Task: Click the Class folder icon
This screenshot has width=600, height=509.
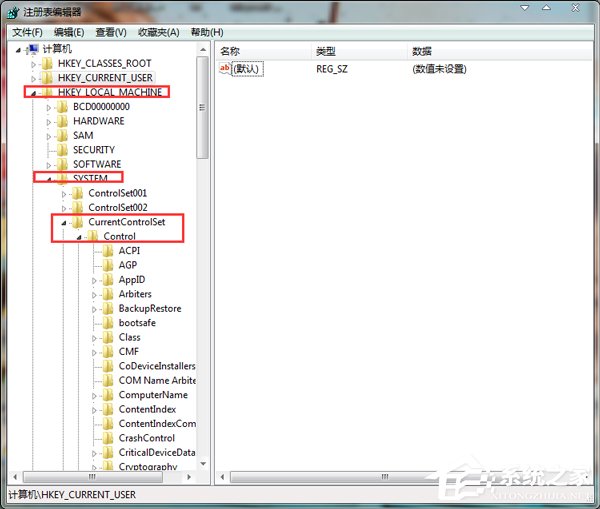Action: pyautogui.click(x=108, y=337)
